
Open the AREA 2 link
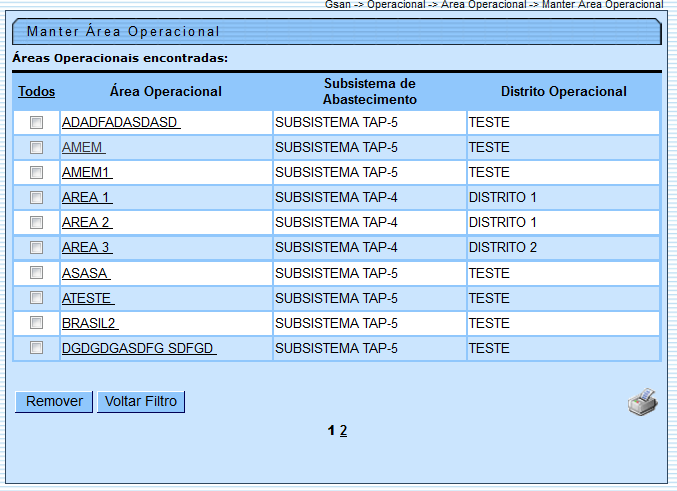(86, 222)
